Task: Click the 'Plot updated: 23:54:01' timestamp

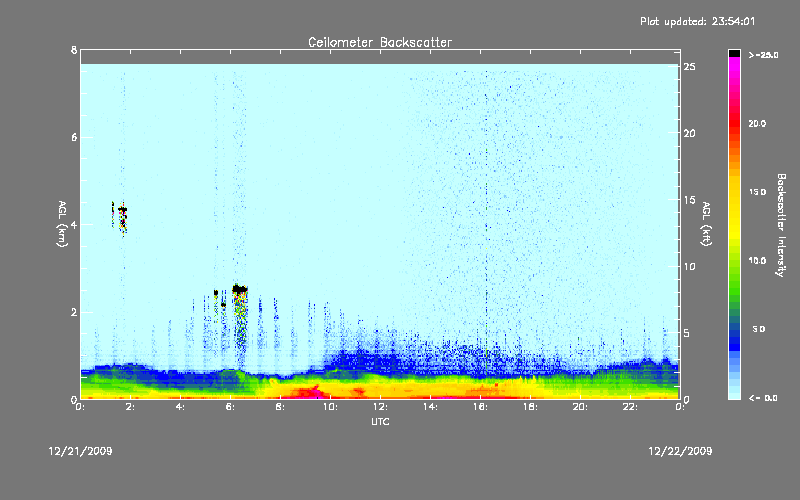Action: point(697,21)
